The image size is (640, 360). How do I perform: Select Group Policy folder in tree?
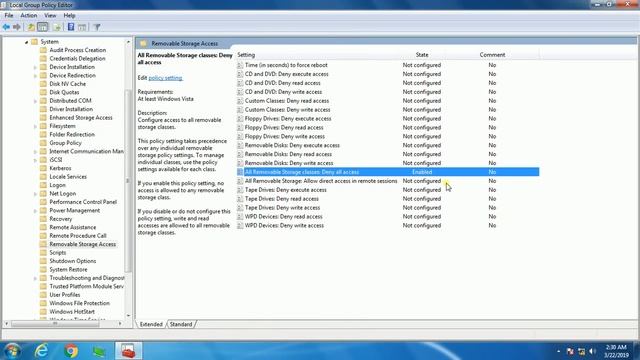point(65,143)
